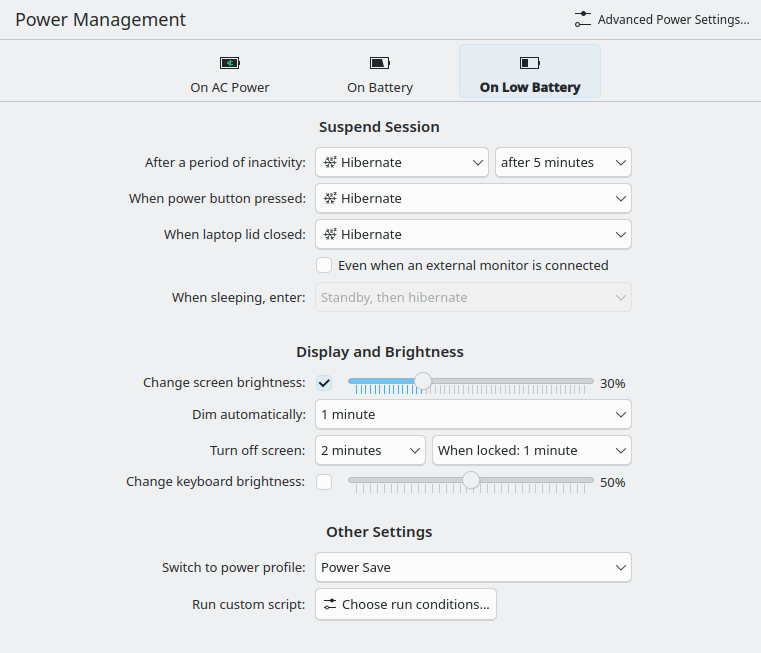Click the Advanced Power Settings sliders icon
Screen dimensions: 761x653
tap(583, 20)
